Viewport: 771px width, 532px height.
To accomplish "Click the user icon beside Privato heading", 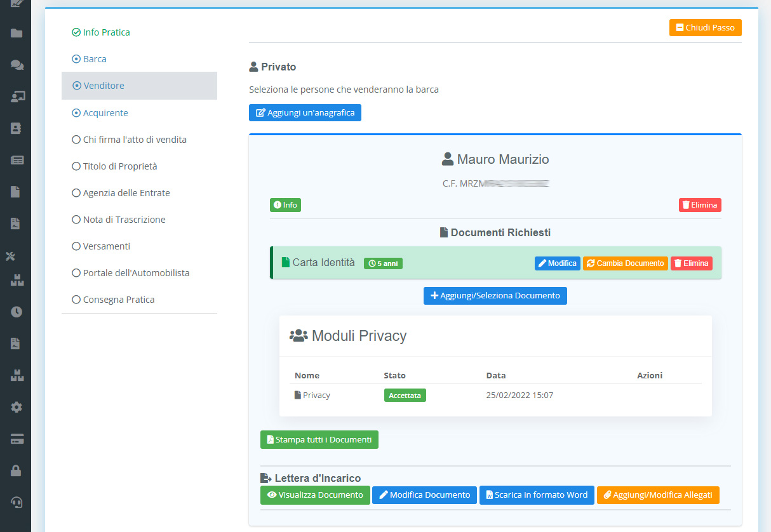I will [x=253, y=67].
